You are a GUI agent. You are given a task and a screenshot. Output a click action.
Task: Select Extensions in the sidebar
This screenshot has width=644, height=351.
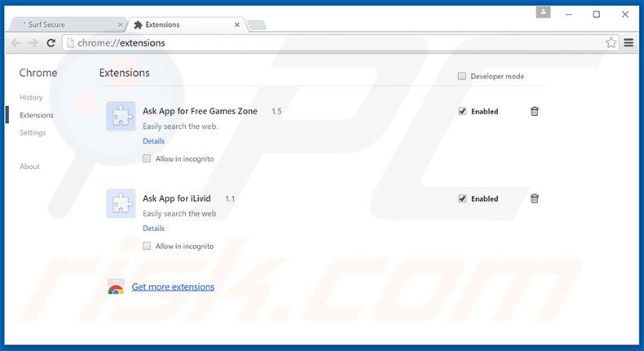point(37,115)
